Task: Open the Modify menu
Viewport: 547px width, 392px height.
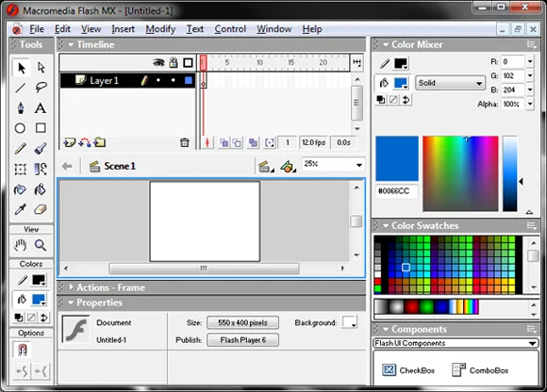Action: [160, 29]
